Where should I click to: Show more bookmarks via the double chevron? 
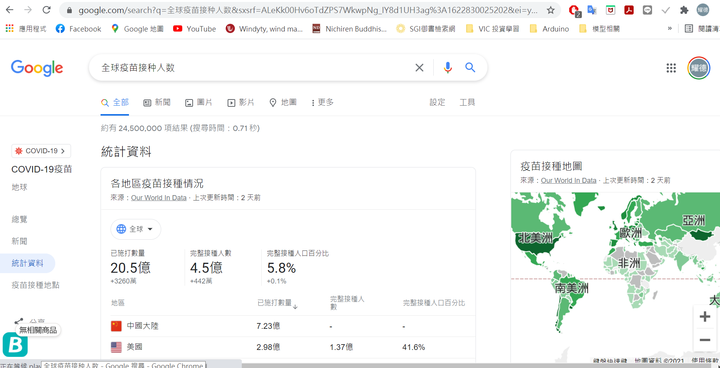(670, 28)
